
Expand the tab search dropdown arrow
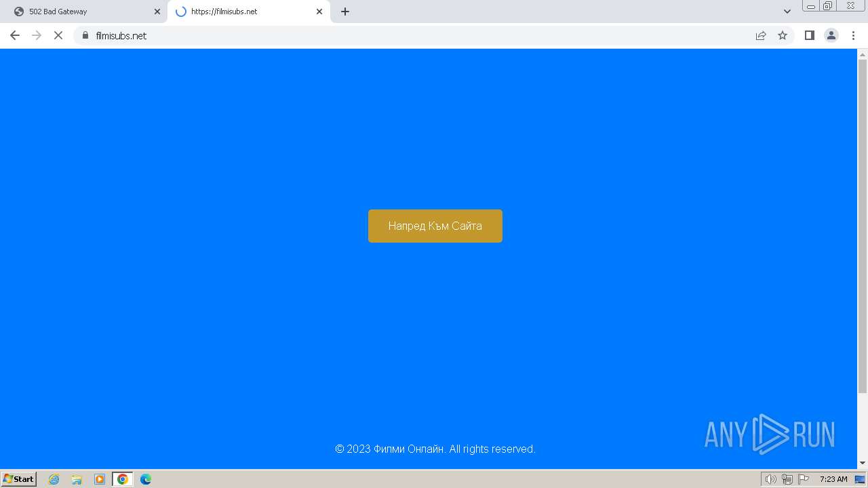[787, 12]
